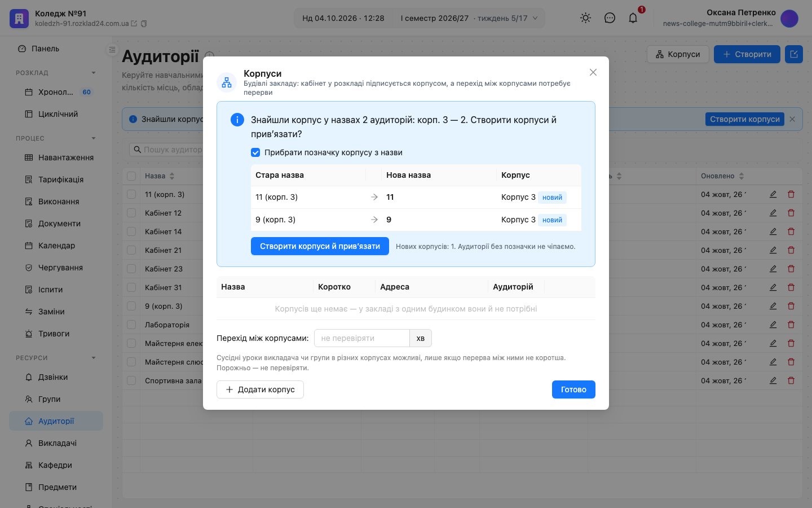Go to Навантаження in the sidebar
Image resolution: width=812 pixels, height=508 pixels.
[x=56, y=157]
